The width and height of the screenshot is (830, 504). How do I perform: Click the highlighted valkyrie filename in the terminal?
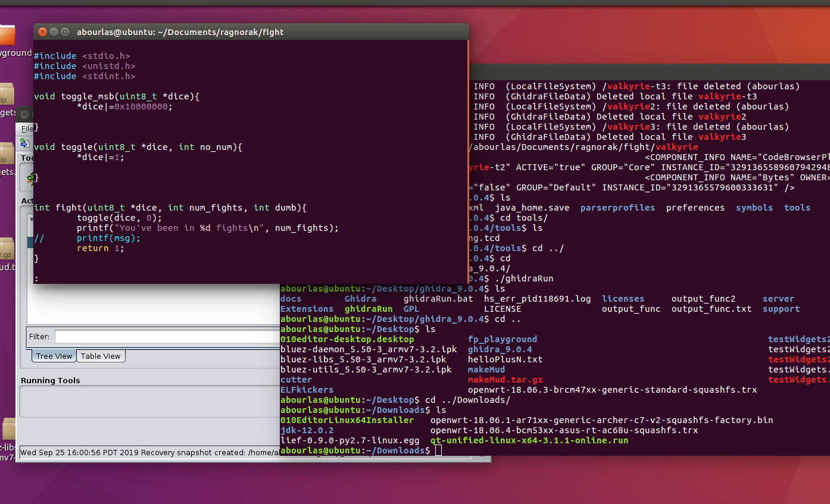(685, 146)
